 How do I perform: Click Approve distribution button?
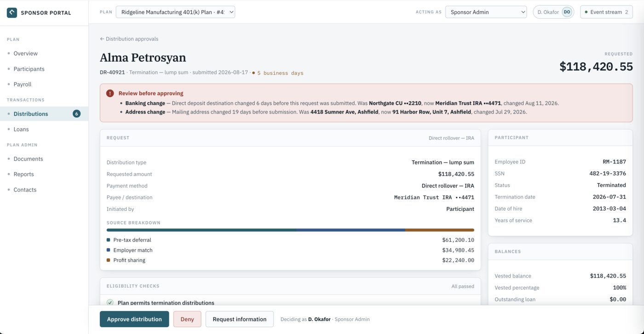tap(134, 319)
